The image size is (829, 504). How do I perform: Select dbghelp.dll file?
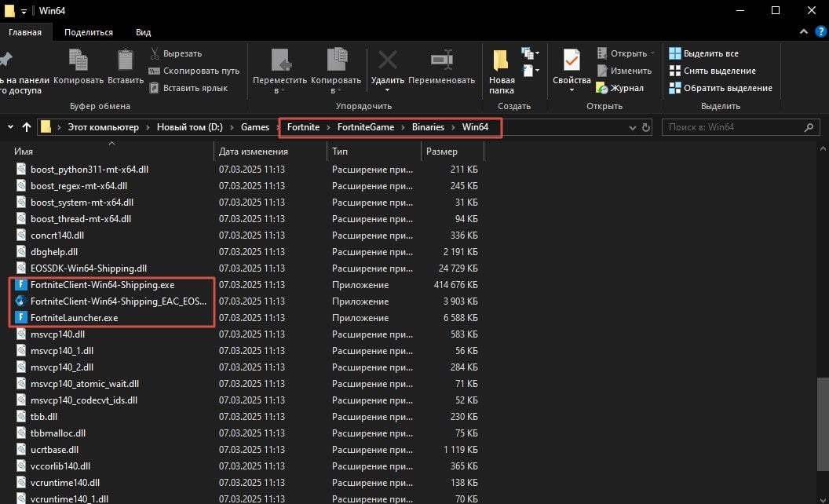[54, 252]
